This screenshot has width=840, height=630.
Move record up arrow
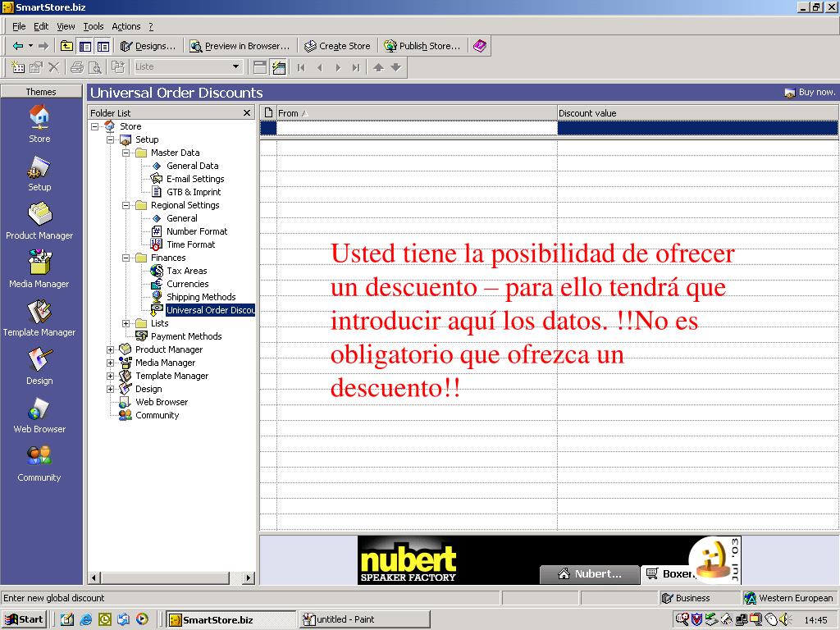coord(378,67)
